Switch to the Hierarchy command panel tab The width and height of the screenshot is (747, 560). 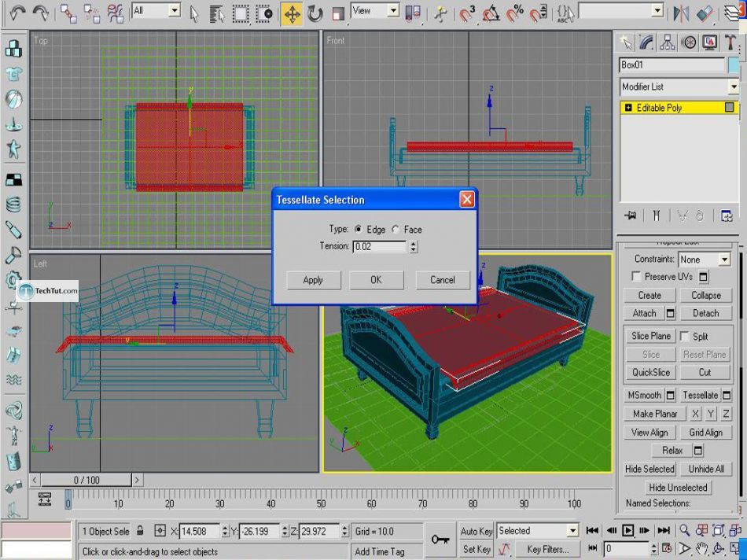[668, 42]
